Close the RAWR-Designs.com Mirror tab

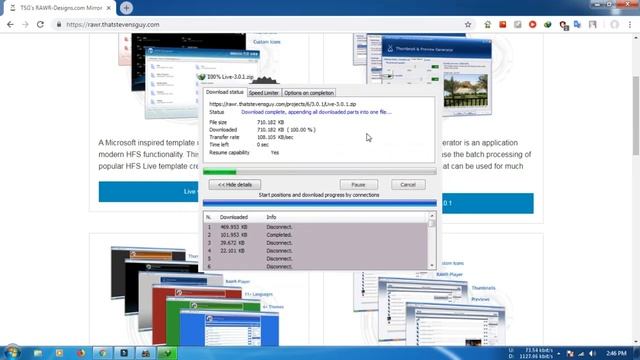[109, 8]
